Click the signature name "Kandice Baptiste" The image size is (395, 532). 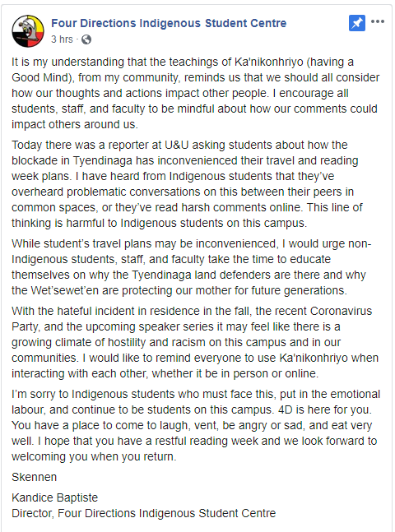pos(54,497)
